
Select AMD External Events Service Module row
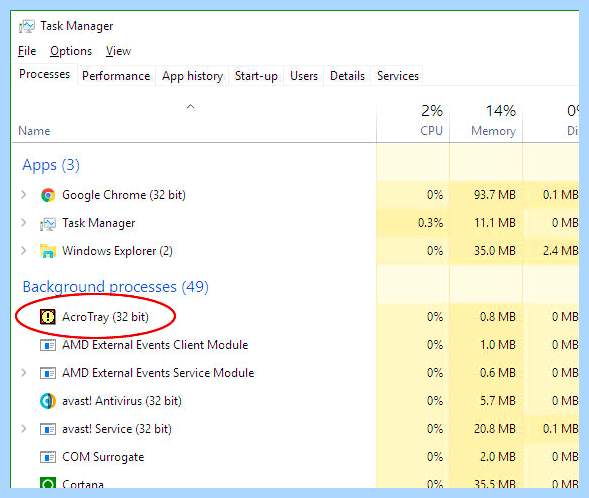pos(295,373)
